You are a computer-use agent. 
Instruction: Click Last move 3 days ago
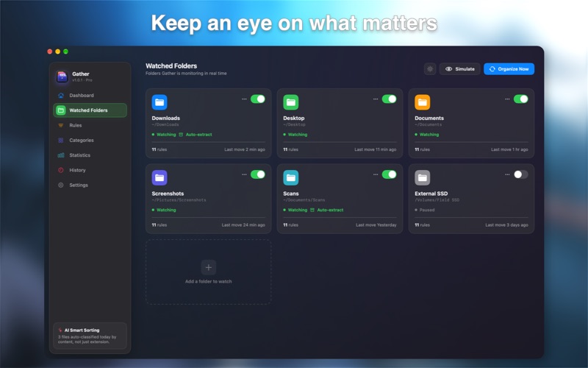506,225
